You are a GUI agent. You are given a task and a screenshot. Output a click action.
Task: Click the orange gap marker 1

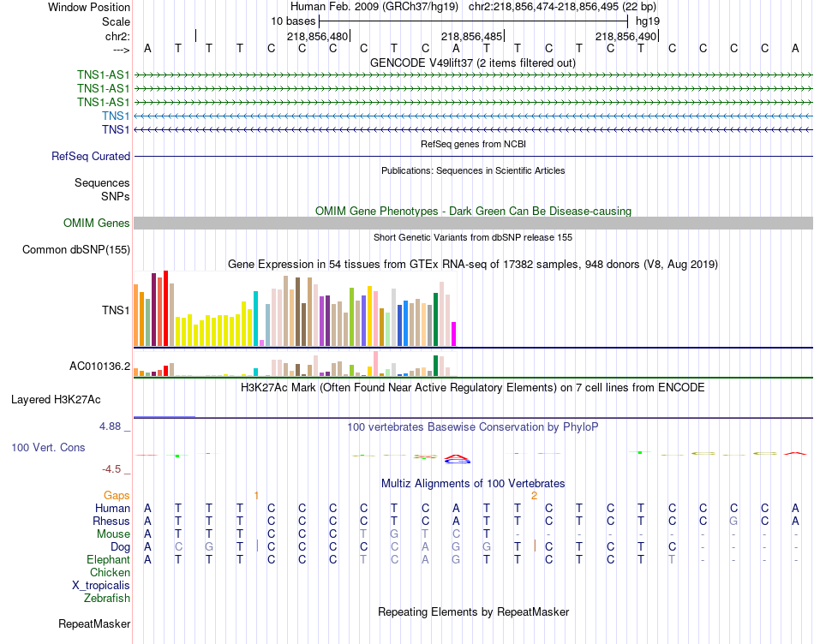pyautogui.click(x=256, y=496)
